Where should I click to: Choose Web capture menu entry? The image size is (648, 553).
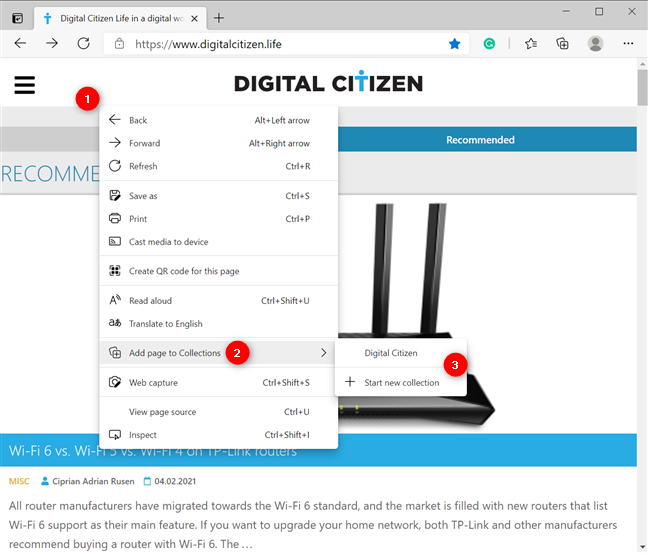click(x=219, y=383)
